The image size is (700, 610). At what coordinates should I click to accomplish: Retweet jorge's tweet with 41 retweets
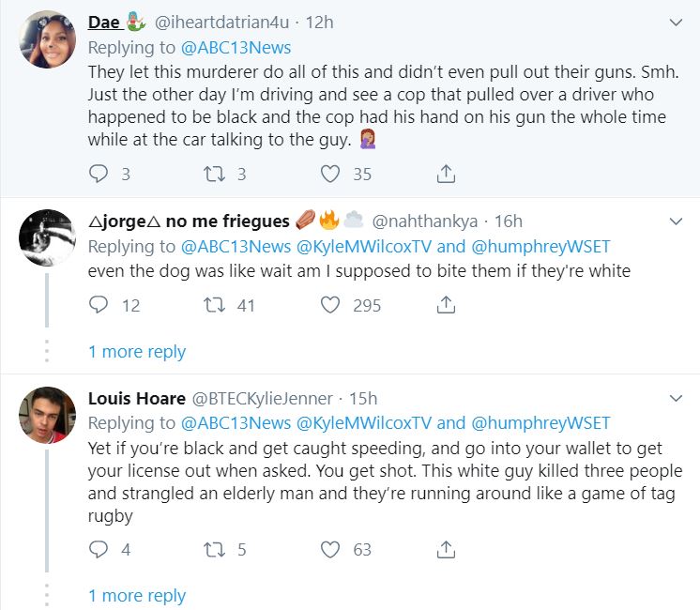pos(215,305)
